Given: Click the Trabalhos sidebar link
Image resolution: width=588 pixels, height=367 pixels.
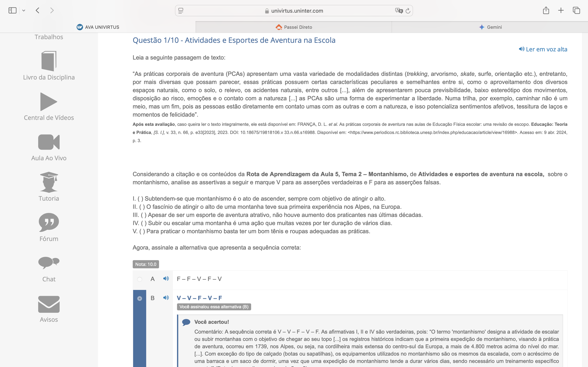Looking at the screenshot, I should pos(49,37).
